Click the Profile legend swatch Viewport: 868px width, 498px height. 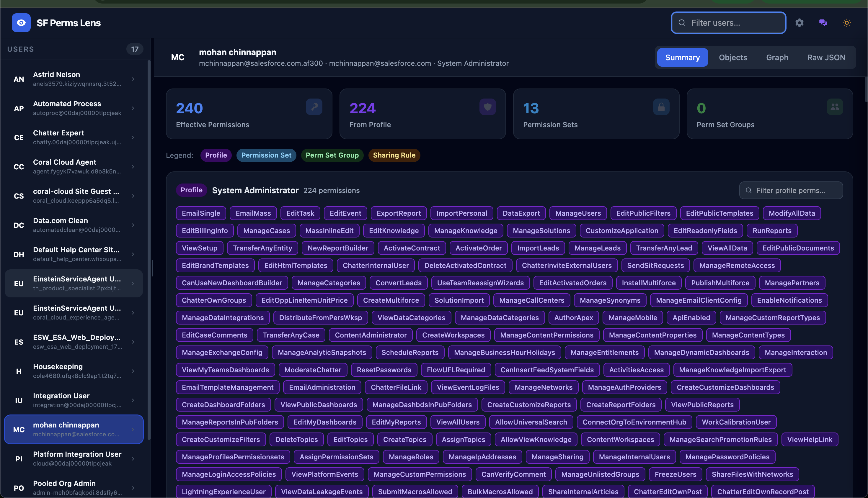[x=216, y=155]
